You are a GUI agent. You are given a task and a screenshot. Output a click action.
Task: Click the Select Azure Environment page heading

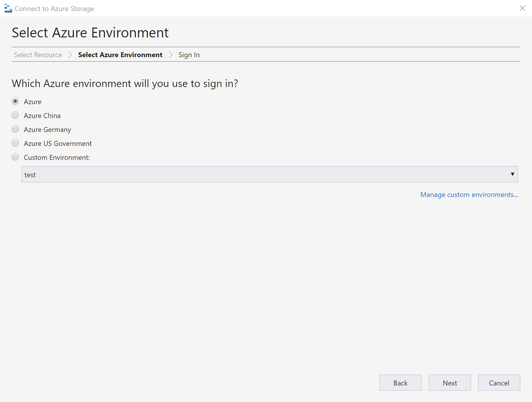point(90,32)
